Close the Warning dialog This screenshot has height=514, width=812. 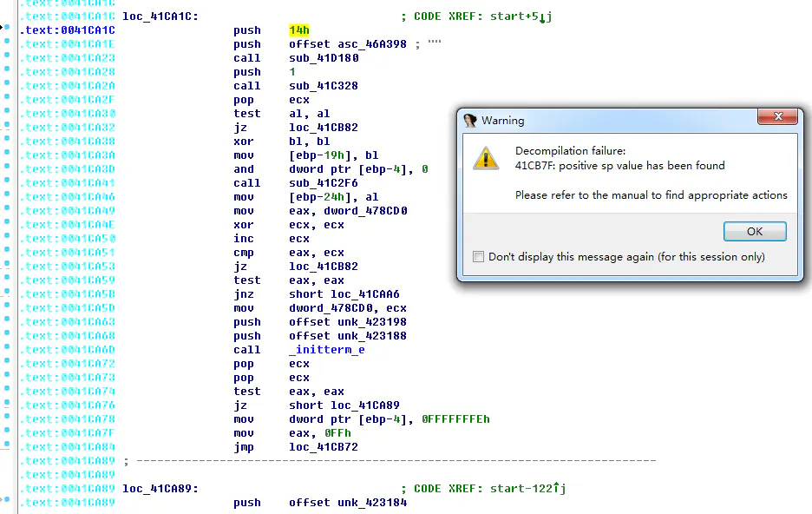click(x=778, y=115)
